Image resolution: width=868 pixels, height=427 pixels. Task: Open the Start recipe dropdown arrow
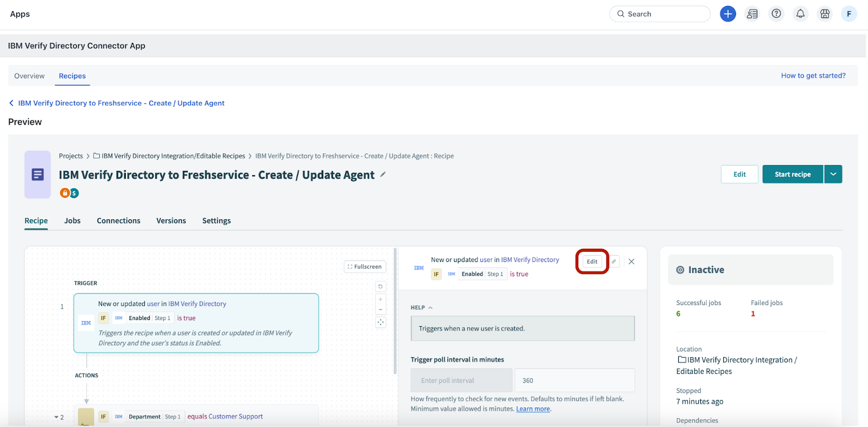click(x=833, y=174)
